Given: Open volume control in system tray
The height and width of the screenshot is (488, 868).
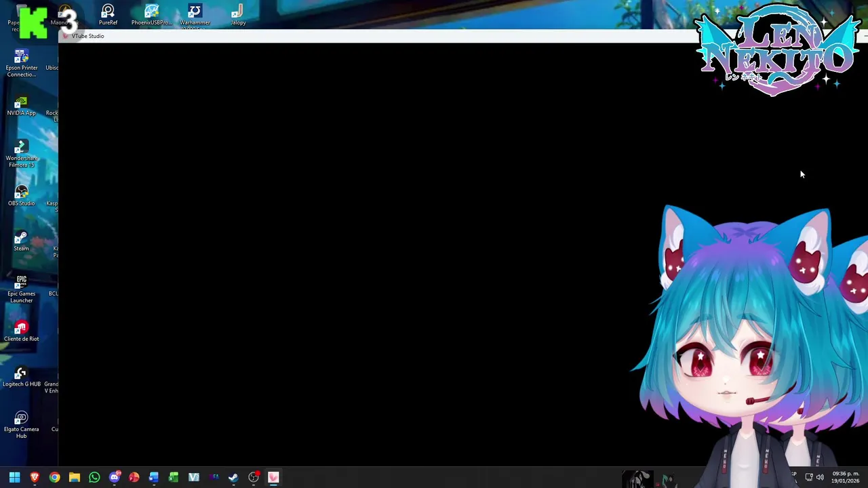Looking at the screenshot, I should tap(820, 477).
